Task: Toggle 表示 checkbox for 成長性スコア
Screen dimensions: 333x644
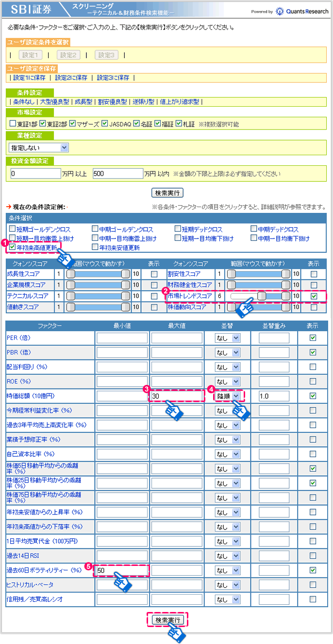Action: [x=154, y=274]
